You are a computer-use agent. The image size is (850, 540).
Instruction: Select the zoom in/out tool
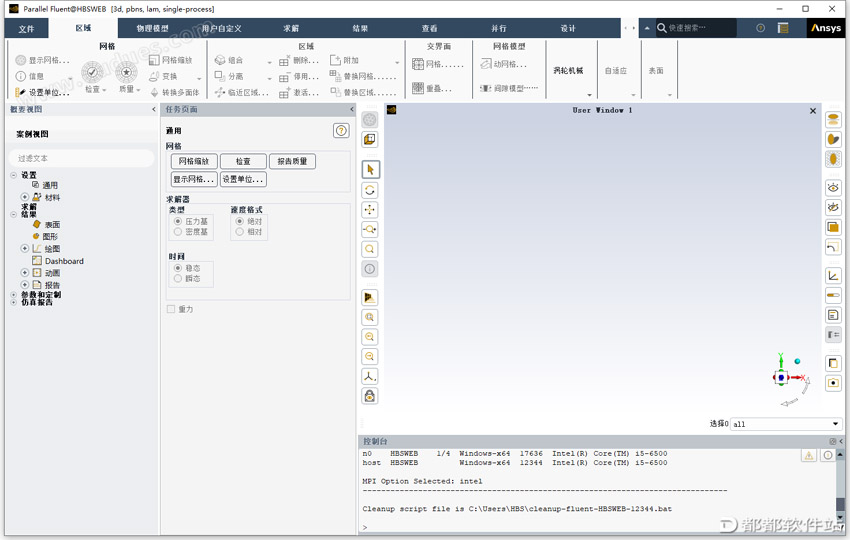370,229
